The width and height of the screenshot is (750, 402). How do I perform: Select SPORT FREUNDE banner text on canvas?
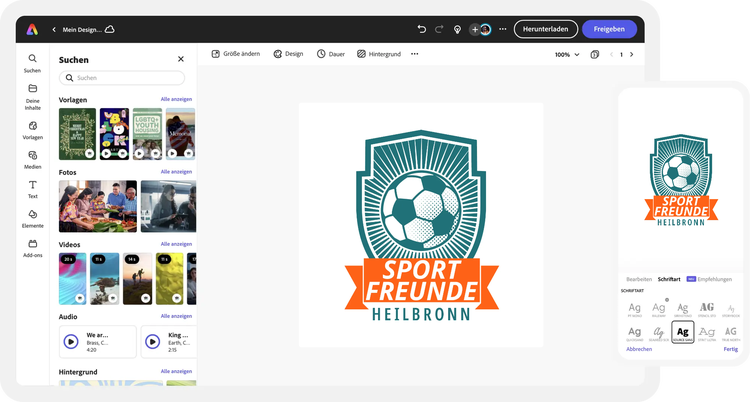point(422,281)
